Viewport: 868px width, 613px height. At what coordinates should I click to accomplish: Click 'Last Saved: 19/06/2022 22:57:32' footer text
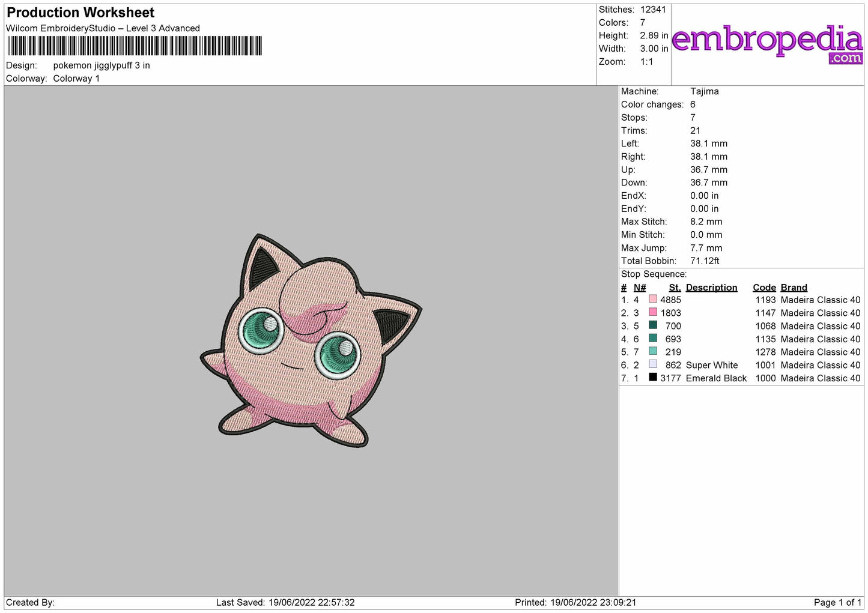[x=285, y=602]
